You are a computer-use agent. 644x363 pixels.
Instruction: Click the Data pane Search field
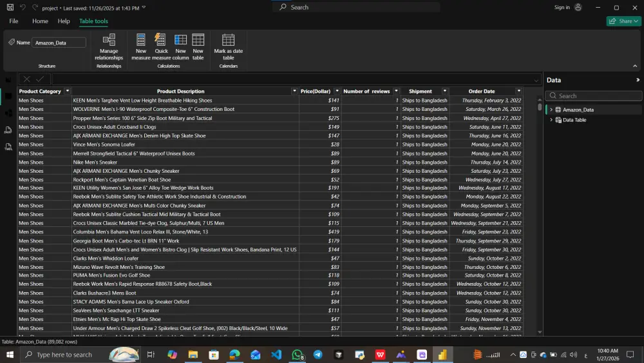click(x=594, y=96)
